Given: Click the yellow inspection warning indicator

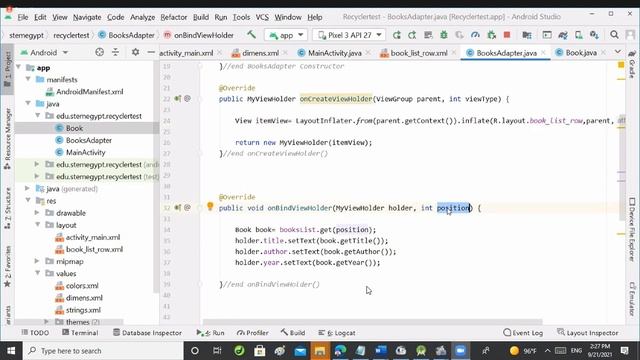Looking at the screenshot, I should (621, 64).
